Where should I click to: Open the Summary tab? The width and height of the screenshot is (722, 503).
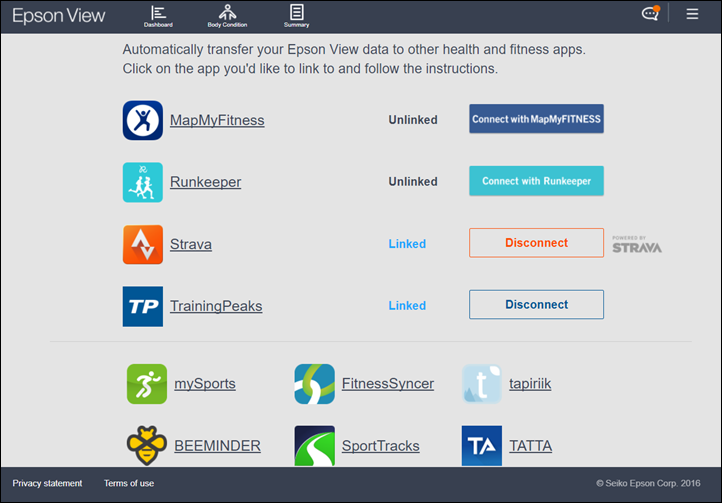pyautogui.click(x=296, y=15)
